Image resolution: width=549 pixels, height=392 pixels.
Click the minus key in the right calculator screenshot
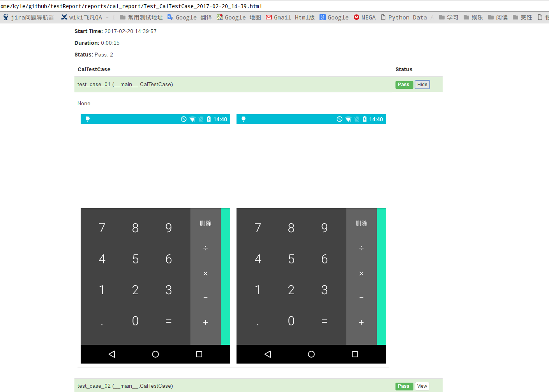click(x=361, y=298)
